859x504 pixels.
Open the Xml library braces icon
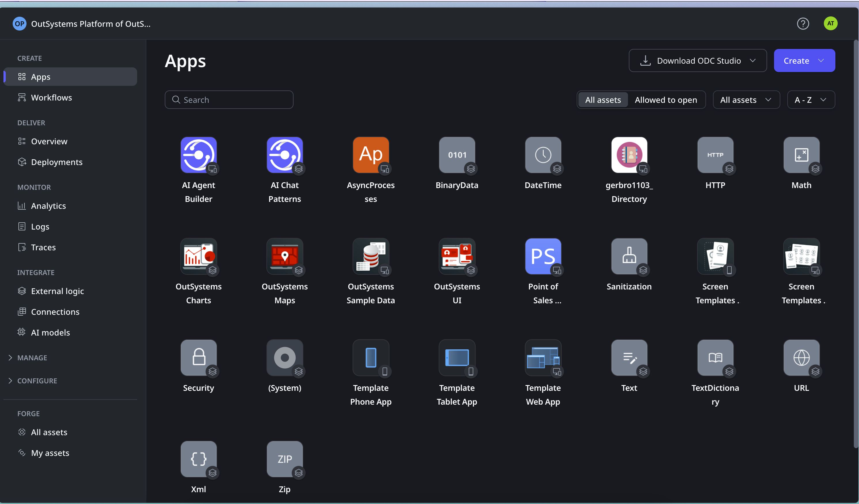click(x=198, y=459)
